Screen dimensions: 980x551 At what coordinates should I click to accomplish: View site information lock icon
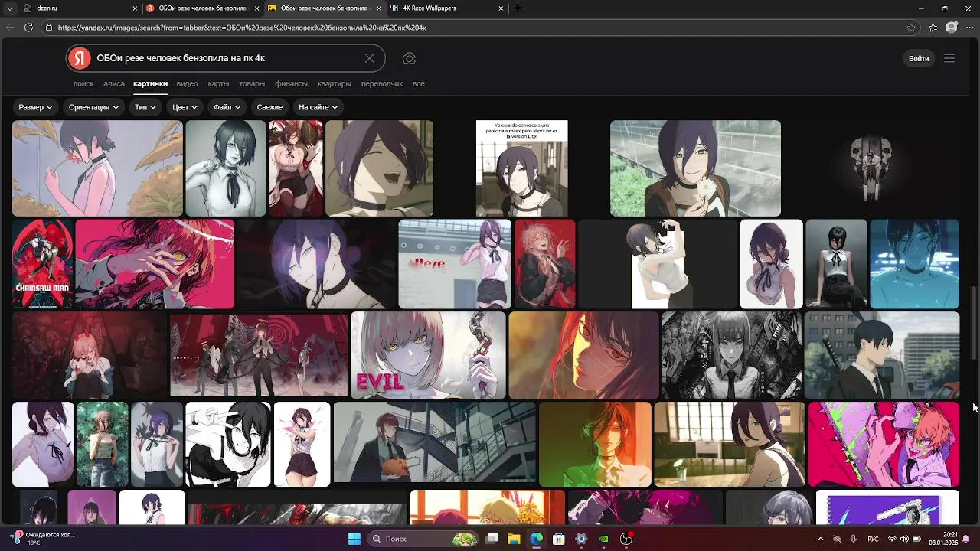tap(49, 27)
